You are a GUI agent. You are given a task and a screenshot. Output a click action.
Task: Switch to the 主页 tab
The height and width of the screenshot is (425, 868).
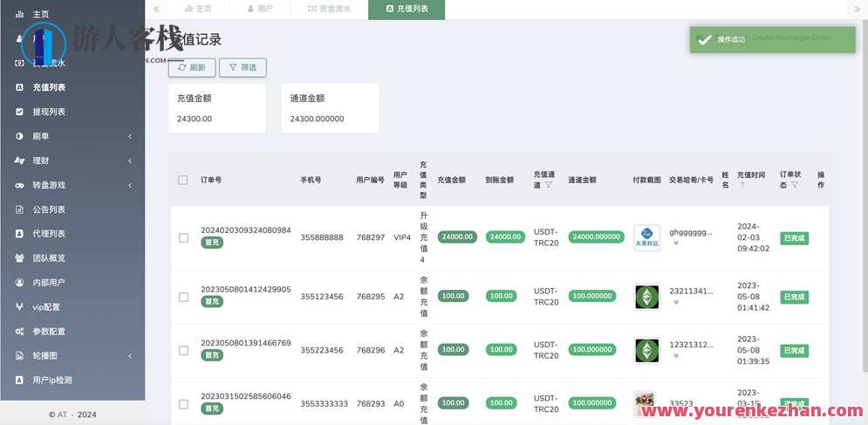(198, 10)
